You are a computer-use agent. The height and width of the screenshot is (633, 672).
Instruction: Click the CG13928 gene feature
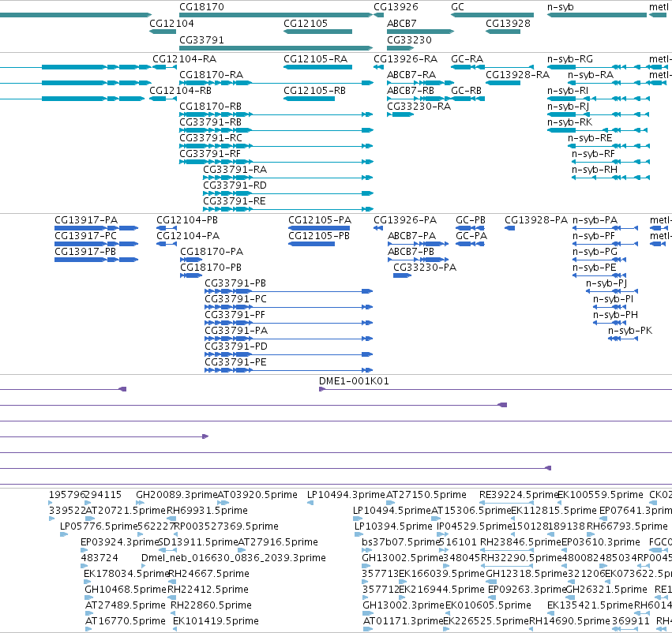tap(503, 32)
